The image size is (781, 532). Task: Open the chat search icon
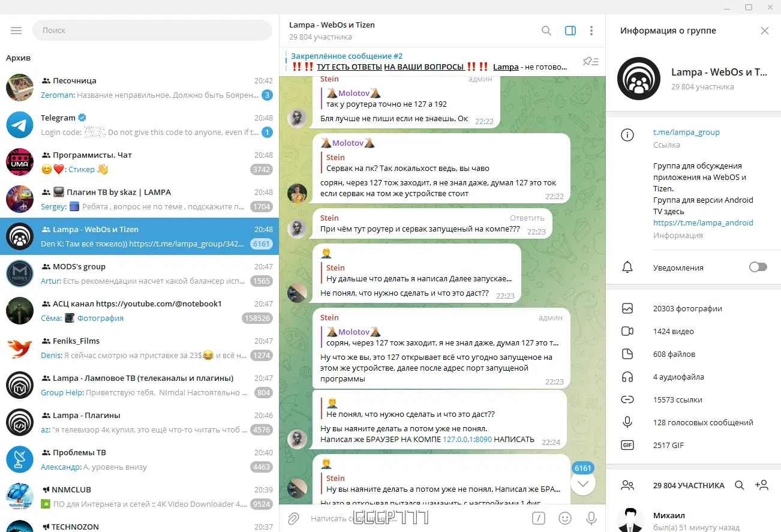point(546,30)
